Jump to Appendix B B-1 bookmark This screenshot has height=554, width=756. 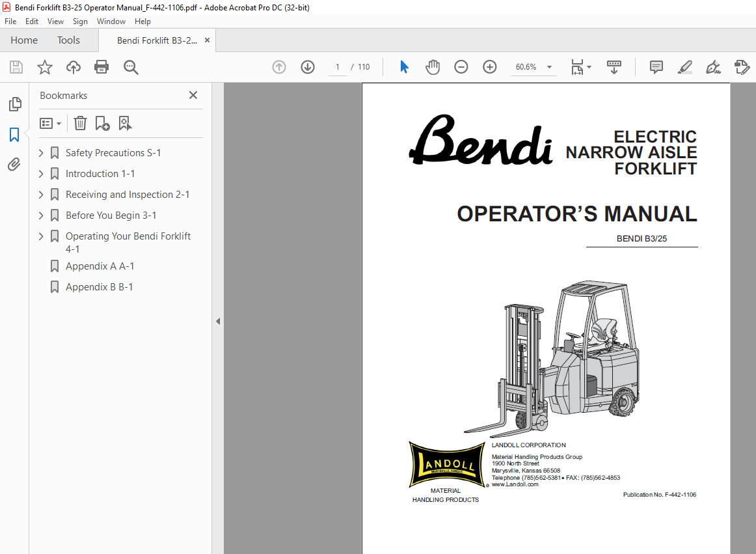(x=100, y=286)
